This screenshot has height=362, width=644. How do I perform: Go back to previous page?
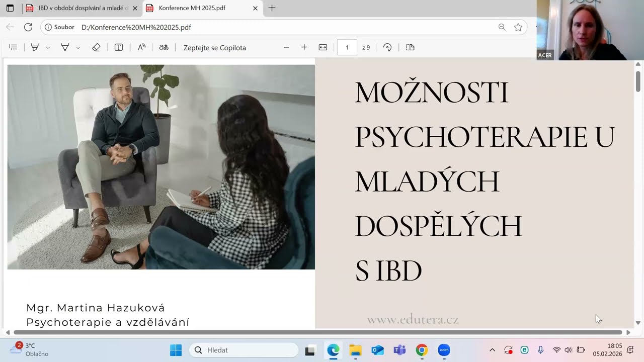tap(10, 27)
